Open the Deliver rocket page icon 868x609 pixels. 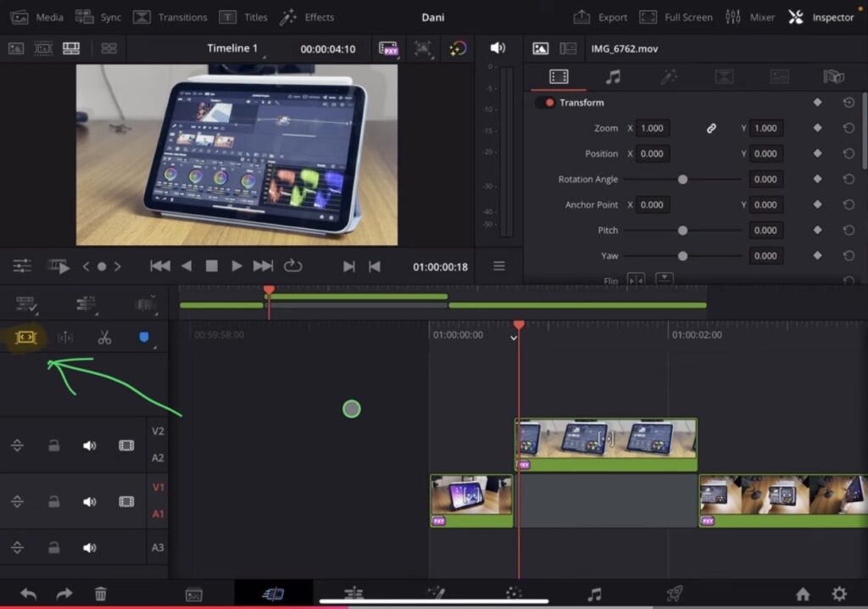pos(674,595)
